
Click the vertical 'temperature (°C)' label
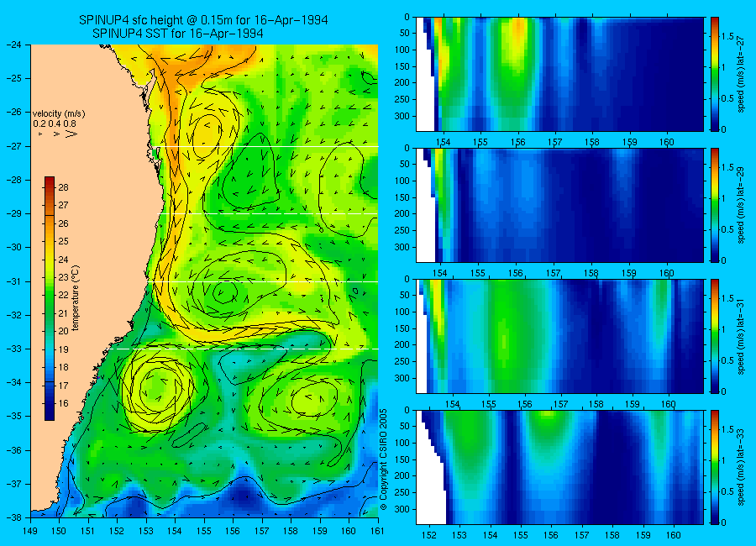click(76, 298)
